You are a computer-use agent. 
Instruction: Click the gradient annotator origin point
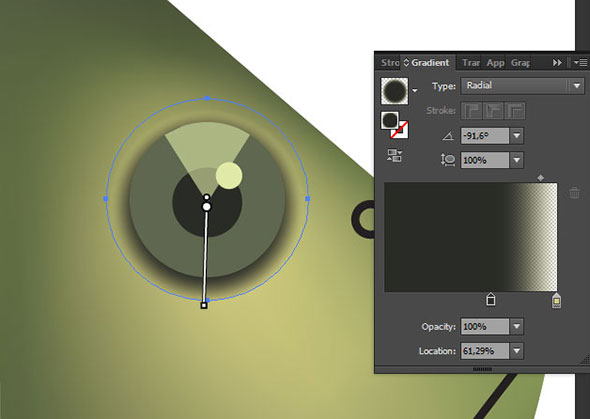tap(206, 206)
